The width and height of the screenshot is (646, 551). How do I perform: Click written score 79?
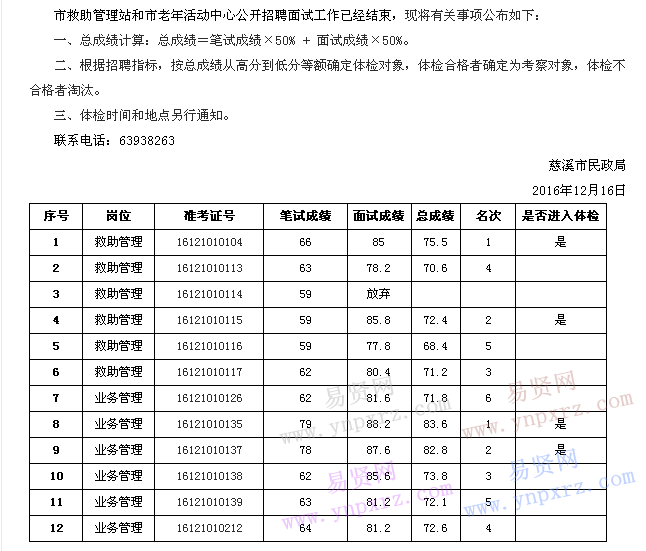(305, 424)
